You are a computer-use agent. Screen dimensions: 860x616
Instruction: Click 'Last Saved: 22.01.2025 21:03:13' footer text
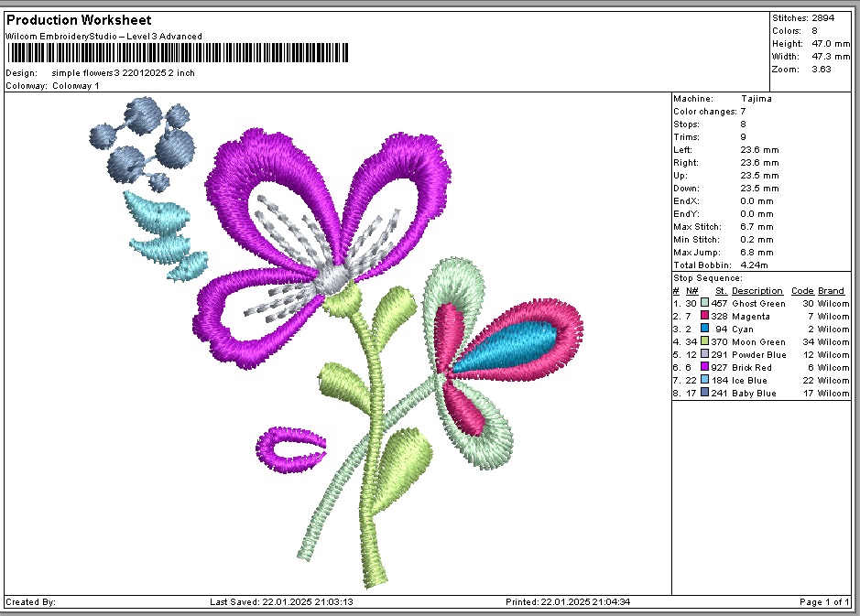[x=281, y=601]
